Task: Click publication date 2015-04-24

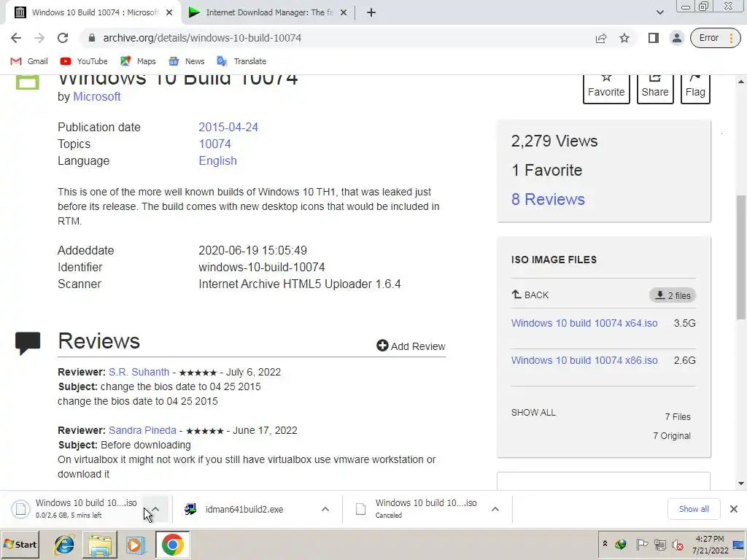Action: [x=228, y=128]
